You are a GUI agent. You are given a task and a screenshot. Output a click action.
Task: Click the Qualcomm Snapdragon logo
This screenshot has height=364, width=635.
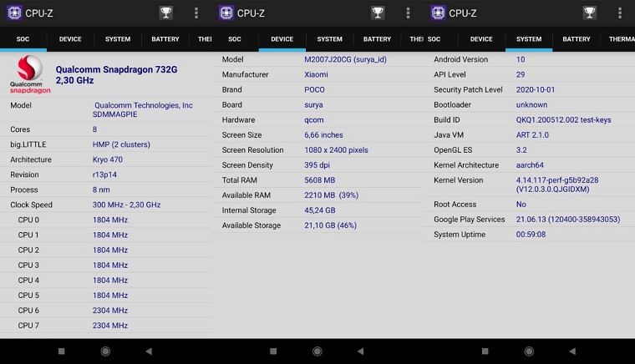[30, 74]
